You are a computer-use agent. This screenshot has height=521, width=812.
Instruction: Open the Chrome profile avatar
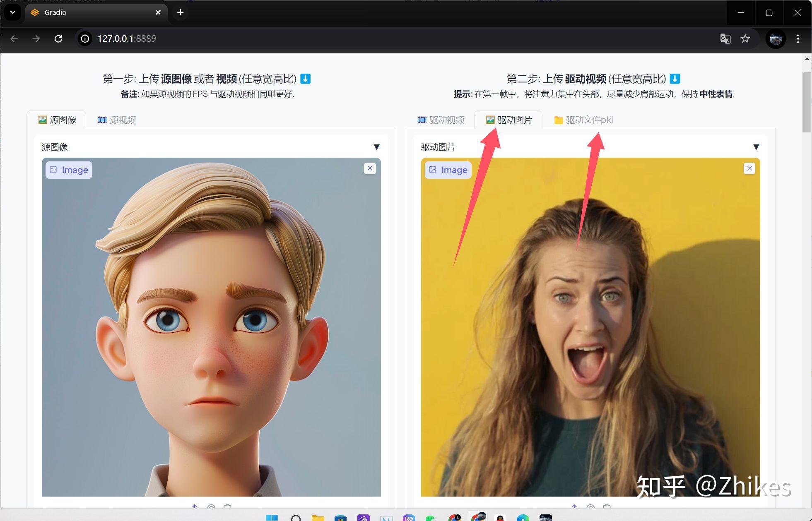776,39
